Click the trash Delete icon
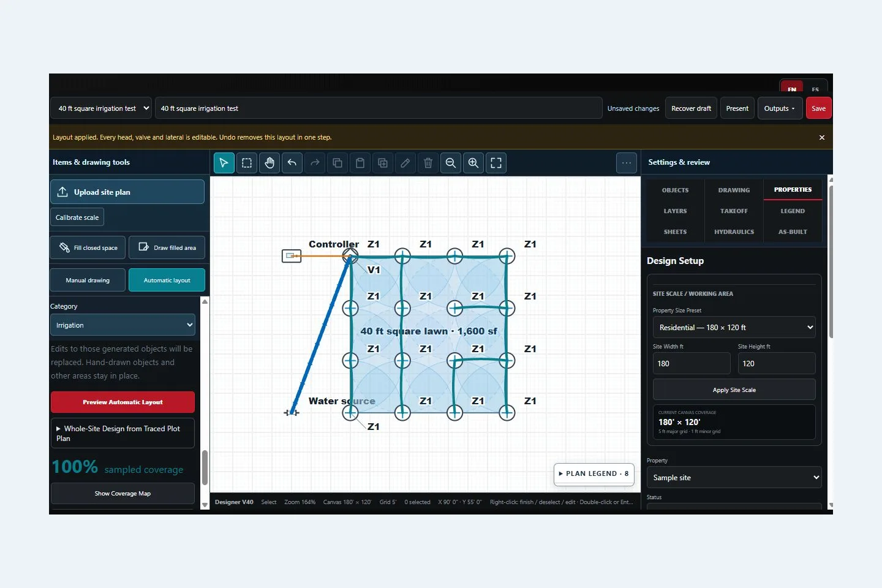The height and width of the screenshot is (588, 882). tap(428, 163)
